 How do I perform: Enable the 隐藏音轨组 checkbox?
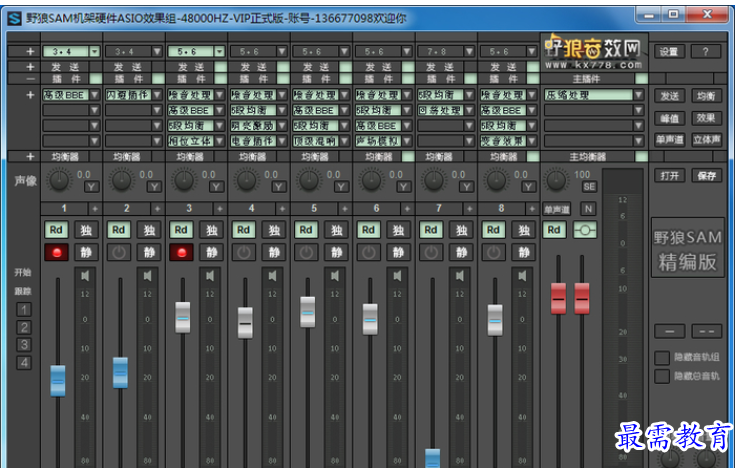coord(662,358)
